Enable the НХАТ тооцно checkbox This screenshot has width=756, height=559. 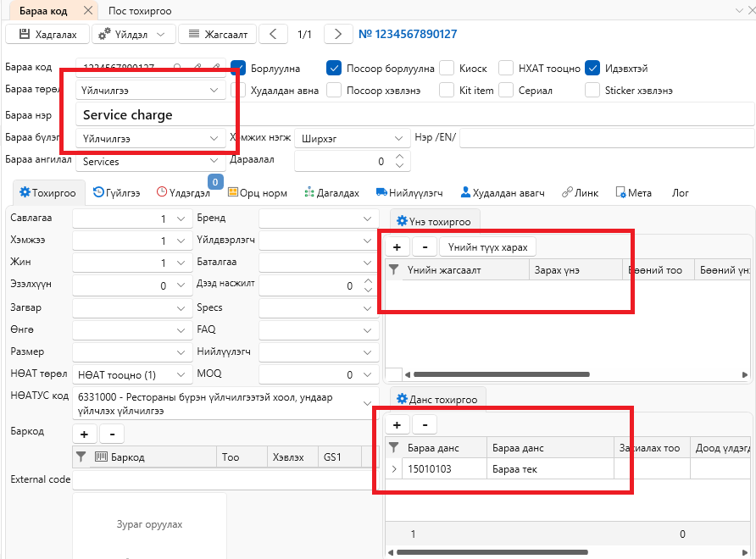[x=506, y=69]
